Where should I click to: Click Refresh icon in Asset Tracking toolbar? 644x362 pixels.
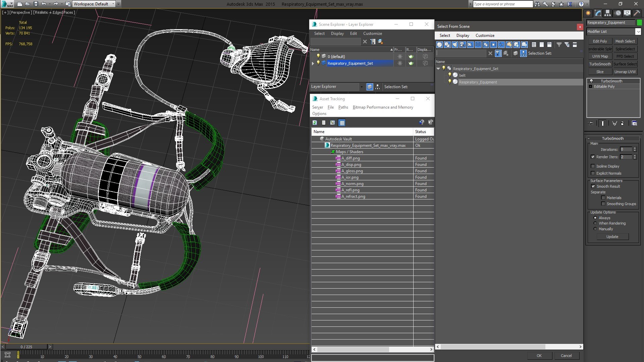tap(315, 123)
